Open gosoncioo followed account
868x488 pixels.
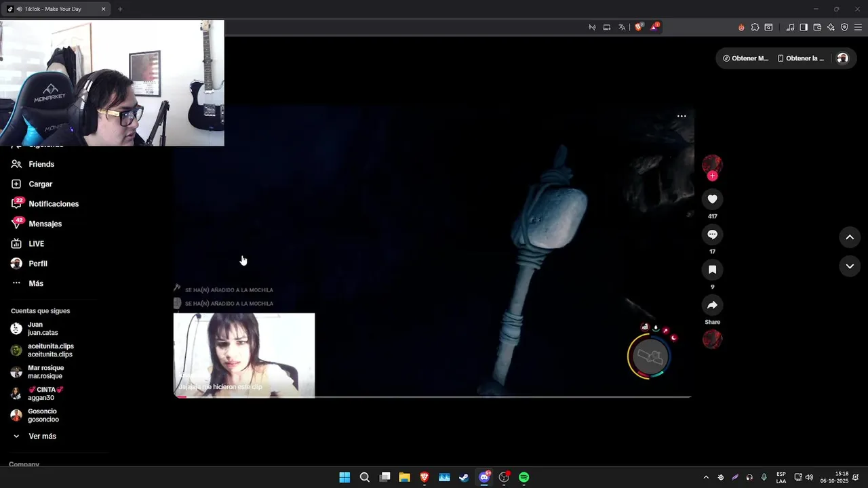(x=43, y=415)
